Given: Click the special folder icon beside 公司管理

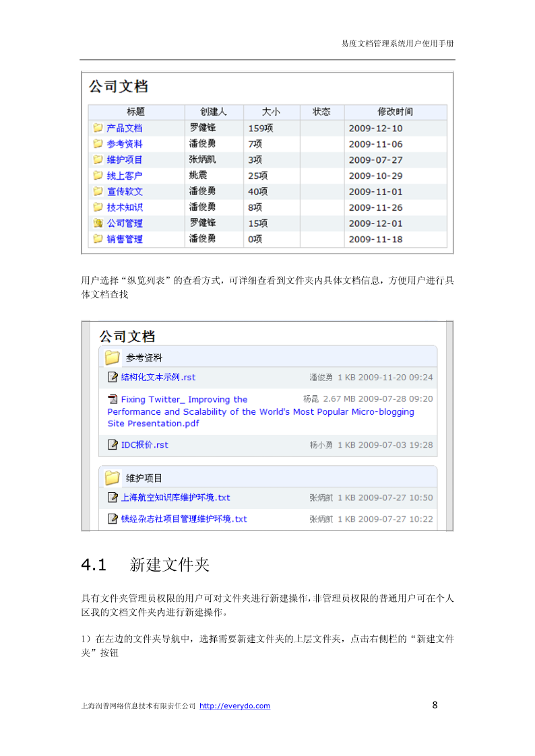Looking at the screenshot, I should 98,224.
